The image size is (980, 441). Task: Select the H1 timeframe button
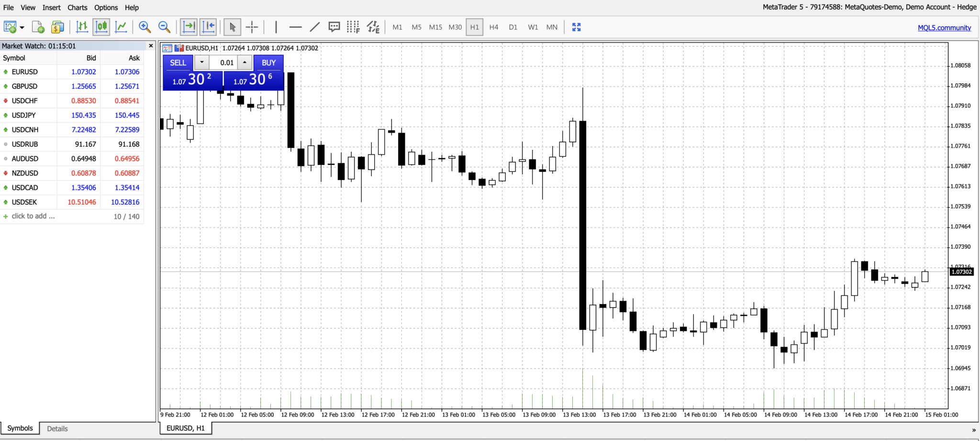[x=475, y=27]
